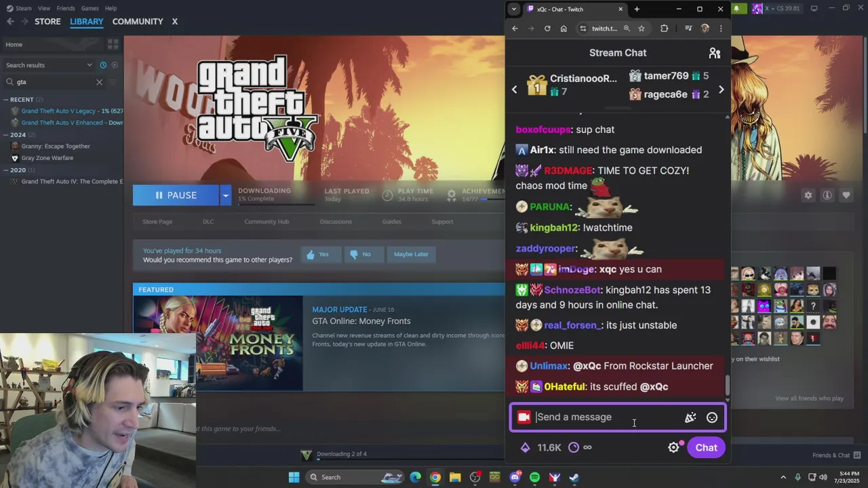Open the Search results dropdown
The width and height of the screenshot is (868, 488).
pos(49,65)
